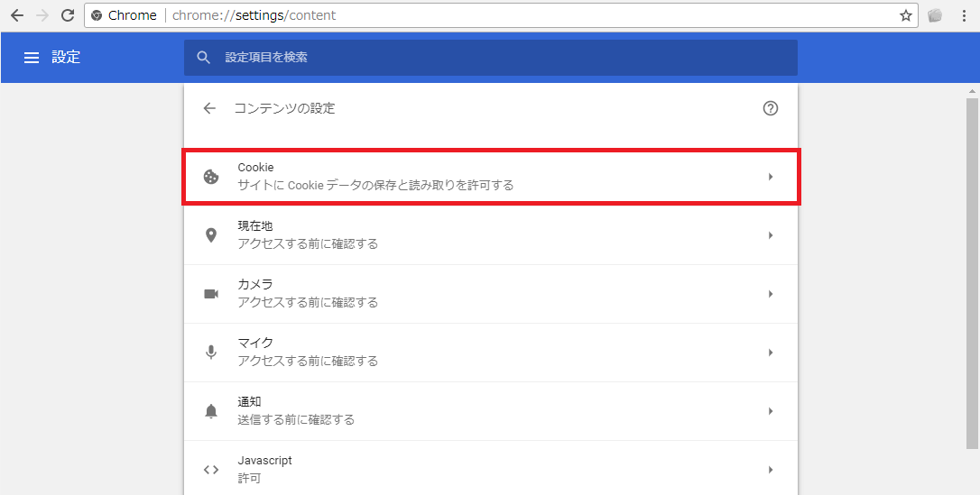This screenshot has width=980, height=495.
Task: Go back with the browser back arrow
Action: click(17, 15)
